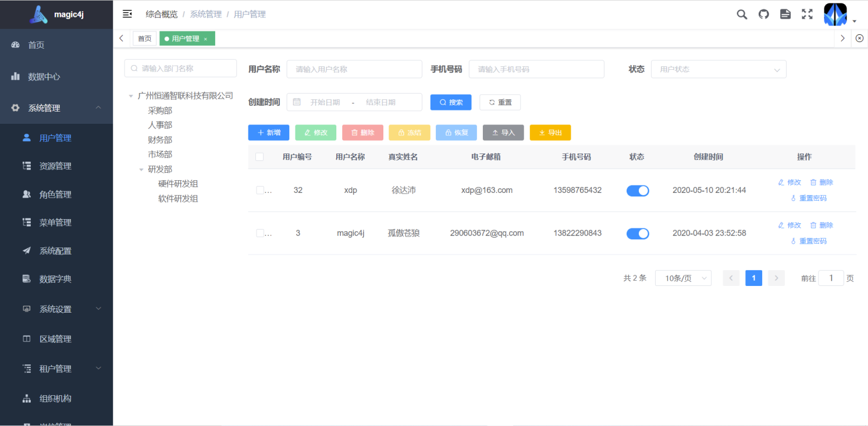Disable the status toggle for user xdp

tap(638, 190)
